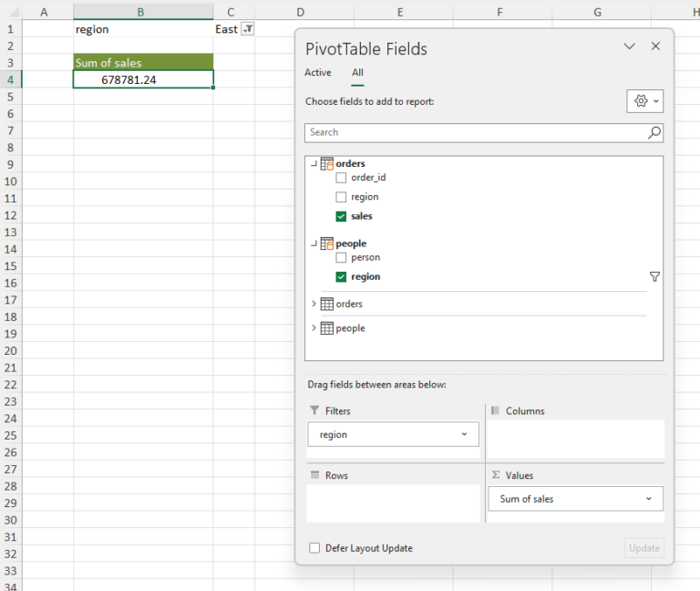Viewport: 700px width, 591px height.
Task: Expand the second people table node
Action: point(314,328)
